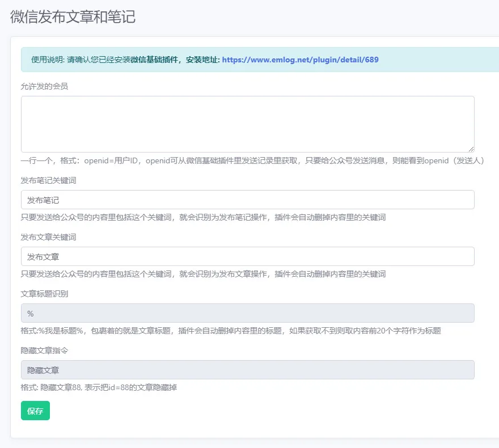499x448 pixels.
Task: Click the 使用说明 notice text
Action: tap(125, 60)
